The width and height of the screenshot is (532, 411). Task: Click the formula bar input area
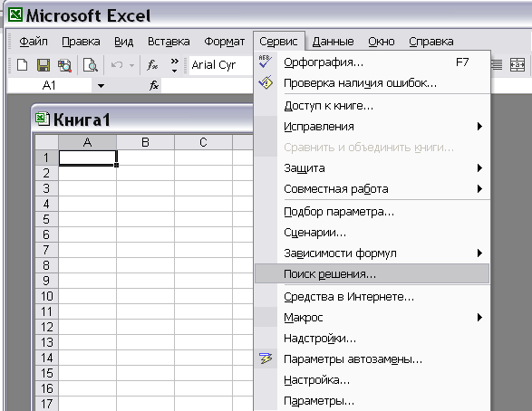click(x=207, y=85)
